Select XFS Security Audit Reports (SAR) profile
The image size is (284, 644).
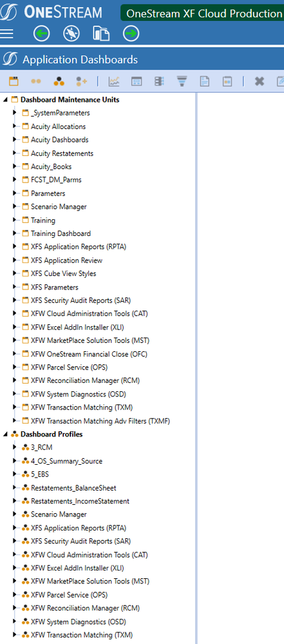[x=81, y=542]
